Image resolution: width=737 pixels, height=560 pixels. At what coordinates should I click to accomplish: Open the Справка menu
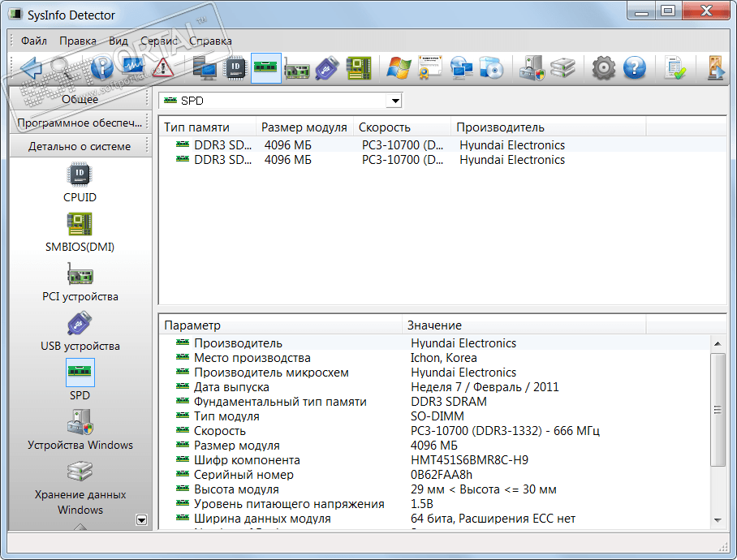point(210,41)
